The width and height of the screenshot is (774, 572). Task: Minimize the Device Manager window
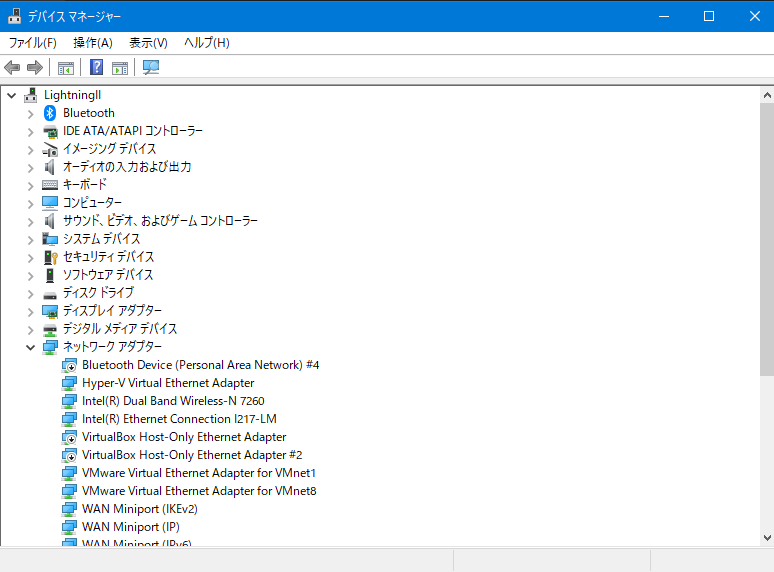coord(664,16)
